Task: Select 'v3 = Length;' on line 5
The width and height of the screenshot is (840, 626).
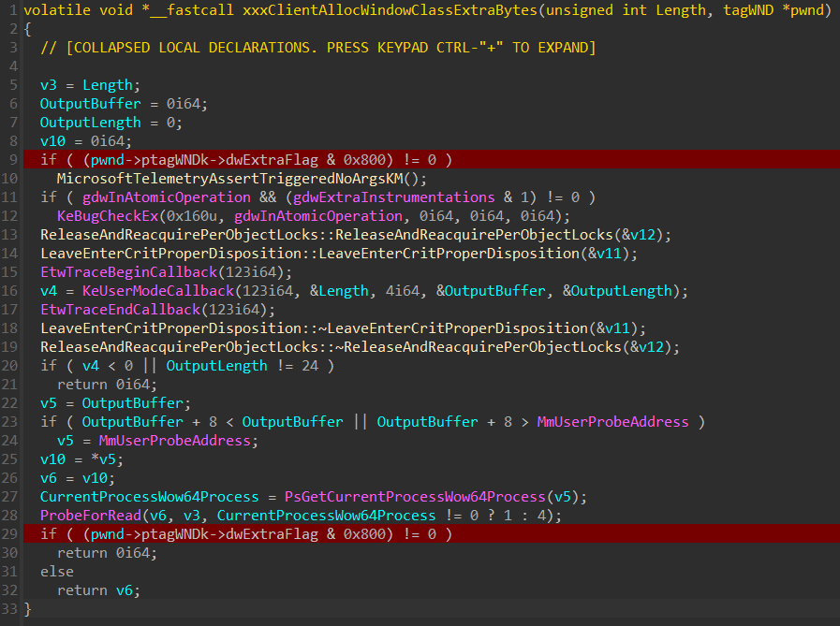Action: pyautogui.click(x=90, y=85)
